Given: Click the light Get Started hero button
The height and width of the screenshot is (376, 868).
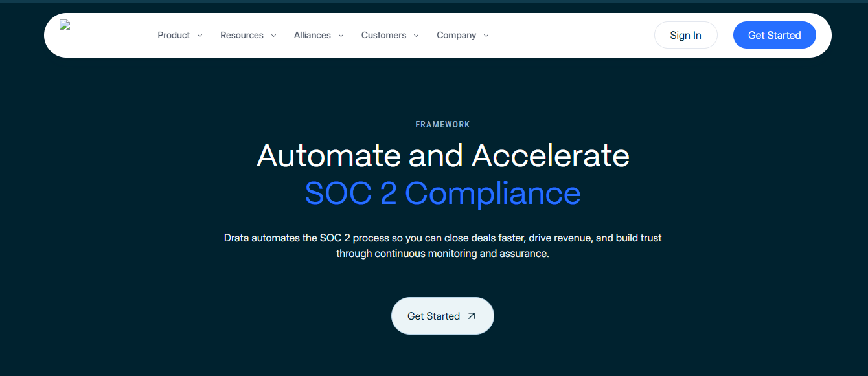Looking at the screenshot, I should [442, 316].
